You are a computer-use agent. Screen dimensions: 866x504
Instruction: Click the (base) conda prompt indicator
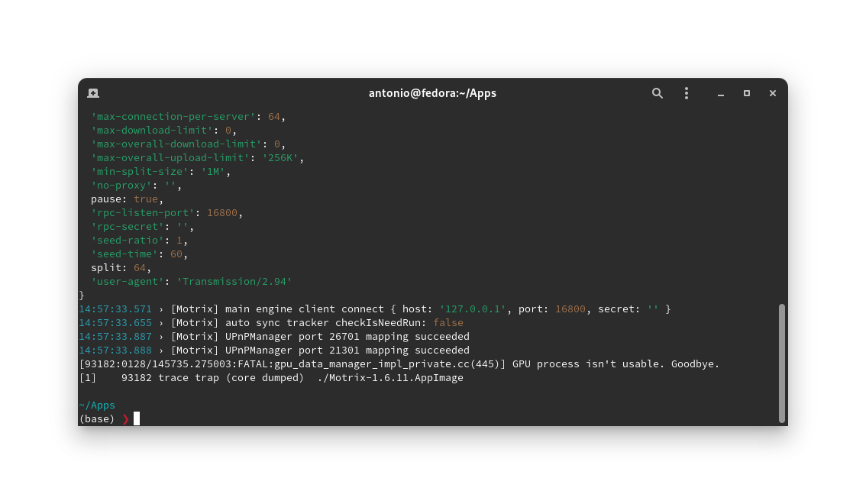96,418
